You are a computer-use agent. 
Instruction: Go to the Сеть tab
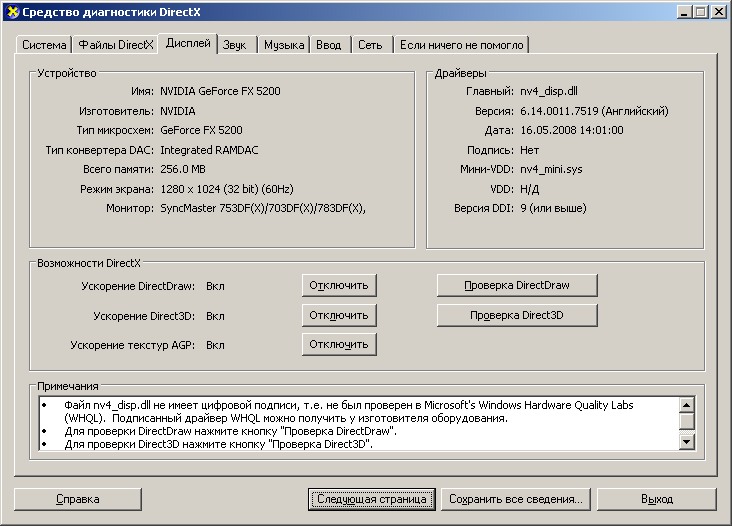[370, 46]
